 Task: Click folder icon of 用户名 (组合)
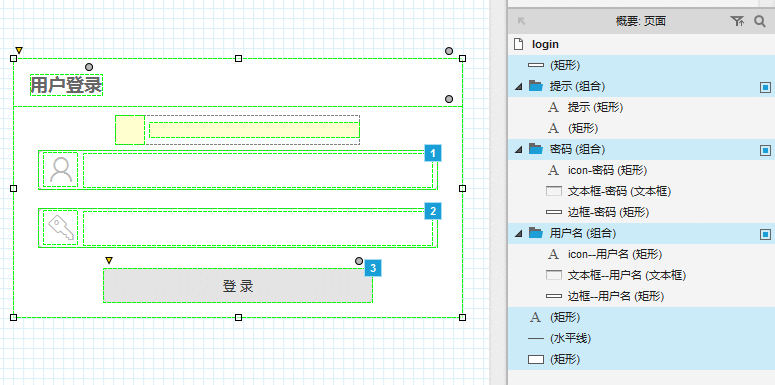pyautogui.click(x=536, y=233)
